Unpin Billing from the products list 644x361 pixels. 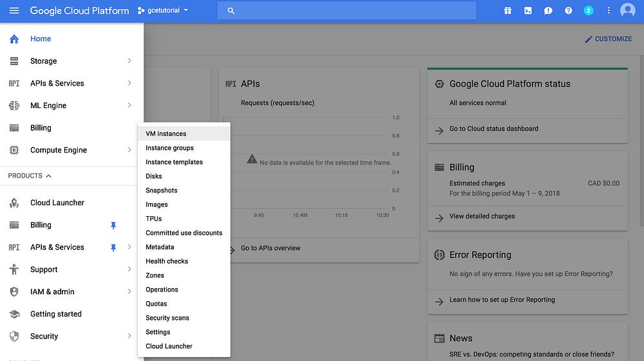pos(113,225)
